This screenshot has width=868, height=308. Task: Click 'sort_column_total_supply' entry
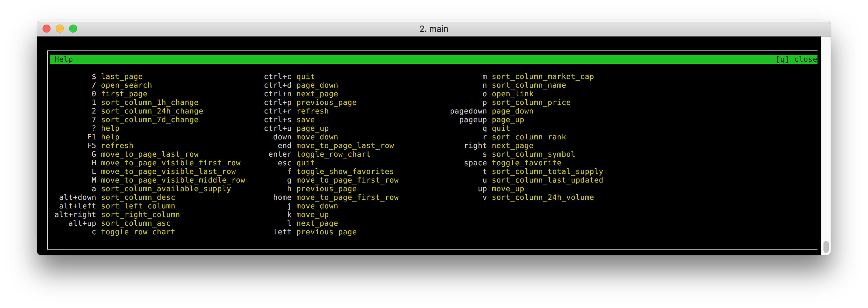(548, 172)
